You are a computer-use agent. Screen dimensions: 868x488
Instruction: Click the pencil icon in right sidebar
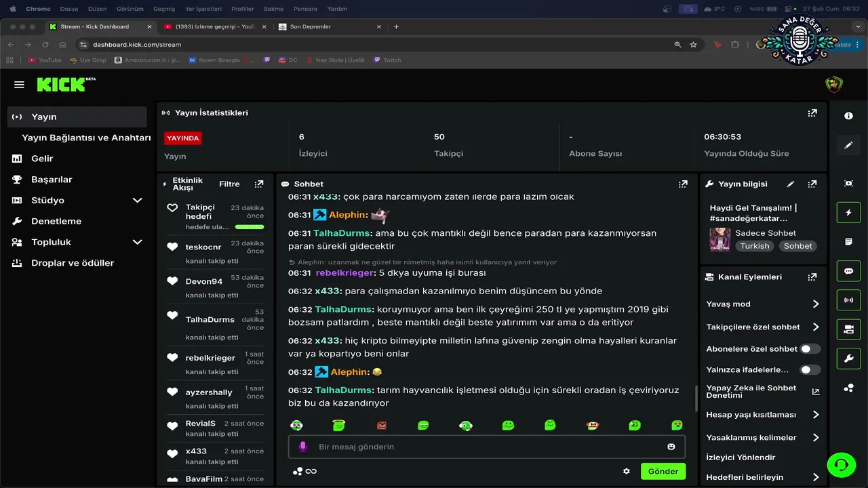point(848,145)
